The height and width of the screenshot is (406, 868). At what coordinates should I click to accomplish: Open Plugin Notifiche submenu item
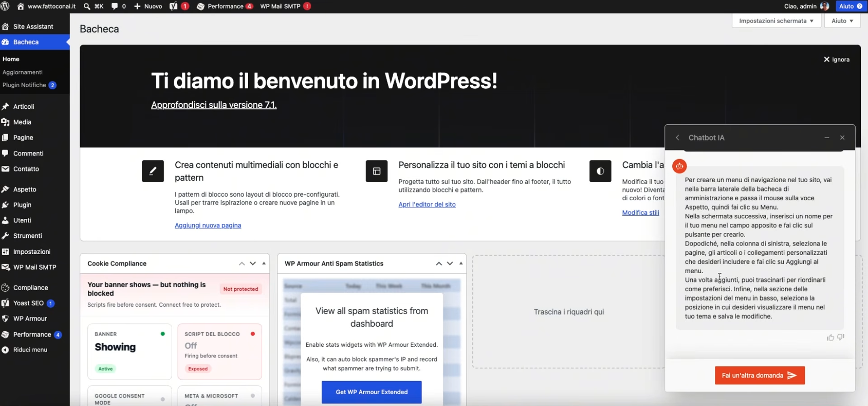[29, 85]
